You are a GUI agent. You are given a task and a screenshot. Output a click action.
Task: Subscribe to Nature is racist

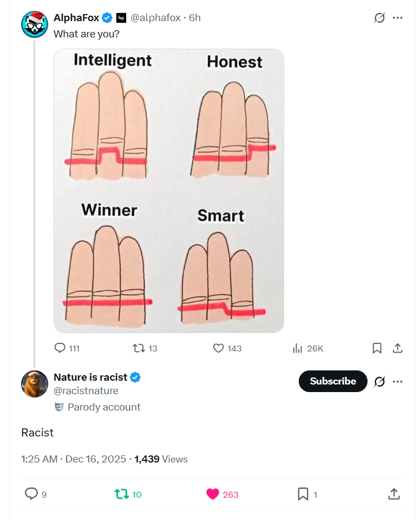333,381
